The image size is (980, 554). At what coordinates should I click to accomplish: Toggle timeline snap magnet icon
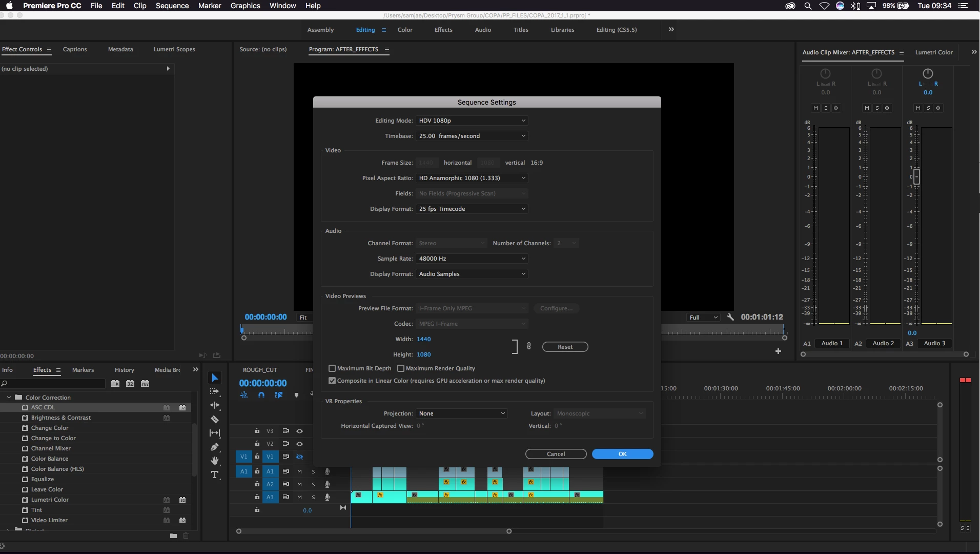[261, 395]
